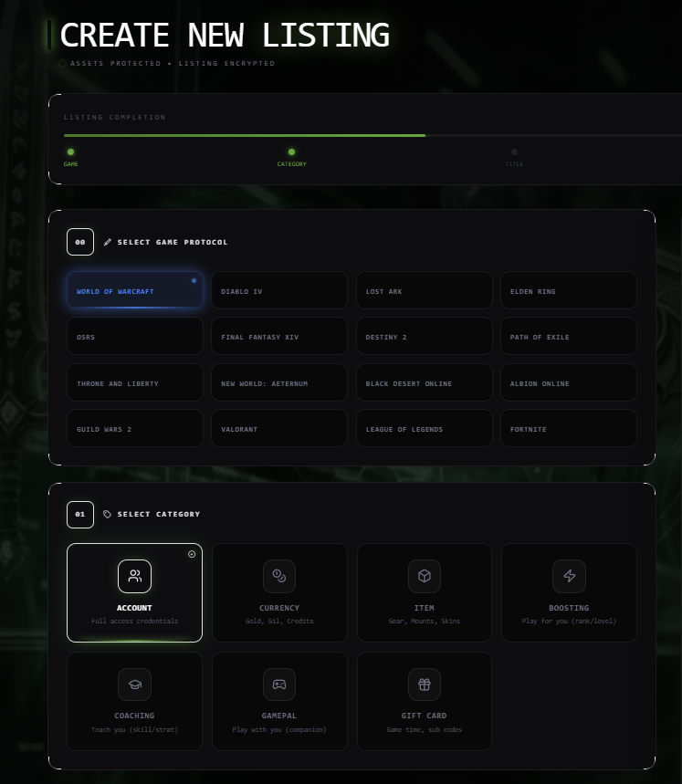
Task: Click the Coaching graduation cap icon
Action: [134, 685]
